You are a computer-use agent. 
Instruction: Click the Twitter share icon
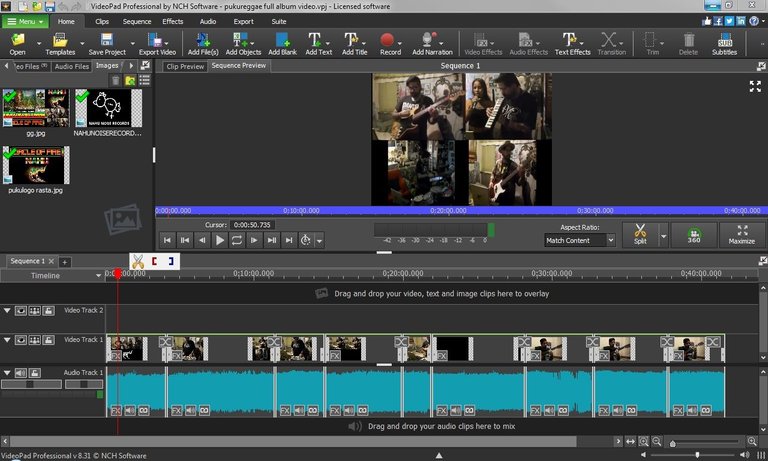(729, 21)
